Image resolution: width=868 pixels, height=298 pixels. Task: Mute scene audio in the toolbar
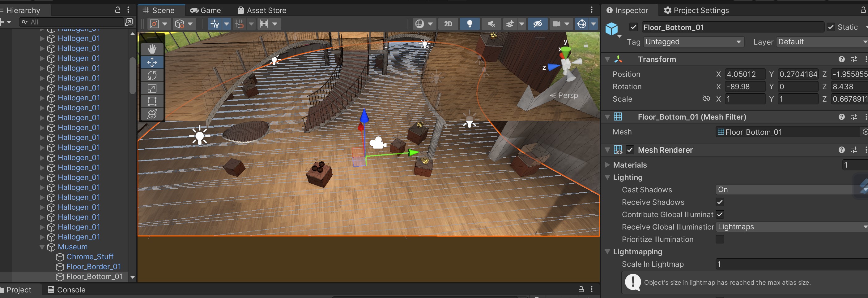coord(491,24)
